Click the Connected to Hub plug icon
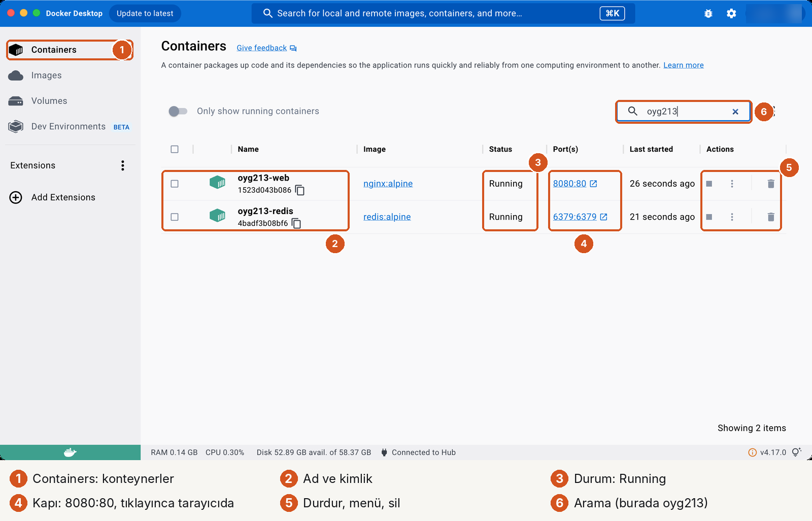 point(384,453)
